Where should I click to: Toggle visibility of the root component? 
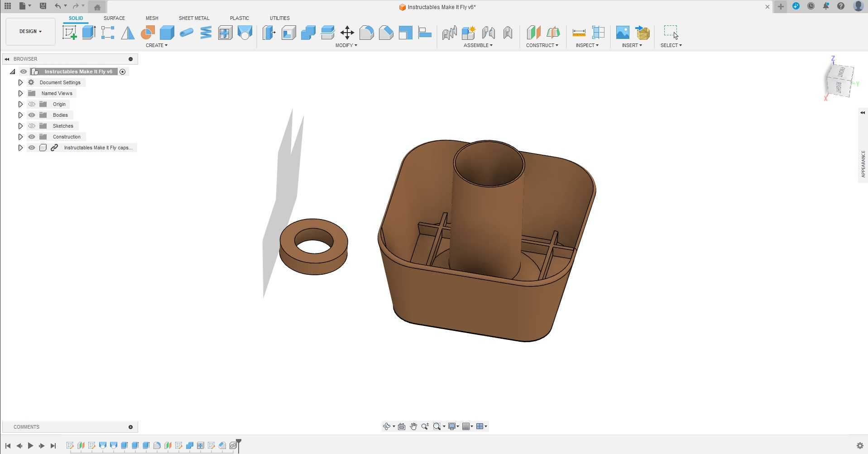(24, 72)
